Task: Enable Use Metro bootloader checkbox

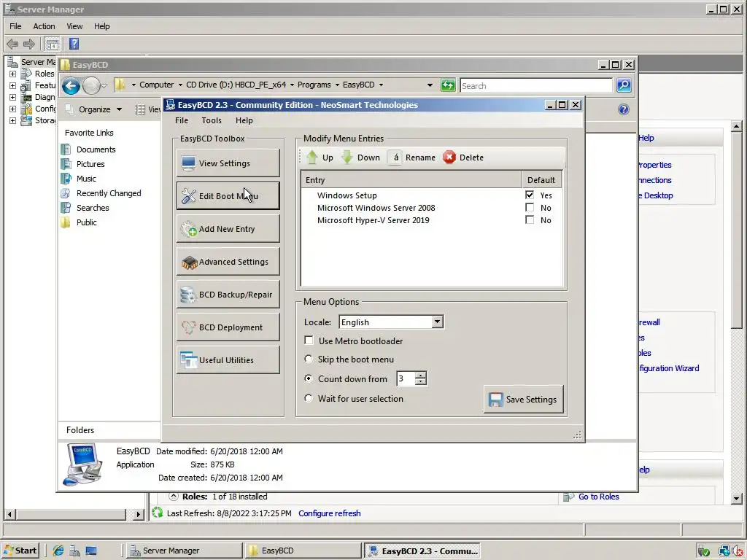Action: click(309, 341)
